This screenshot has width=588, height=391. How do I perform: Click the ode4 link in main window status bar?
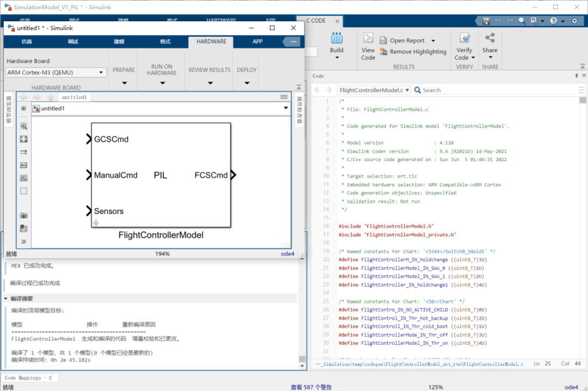(572, 387)
